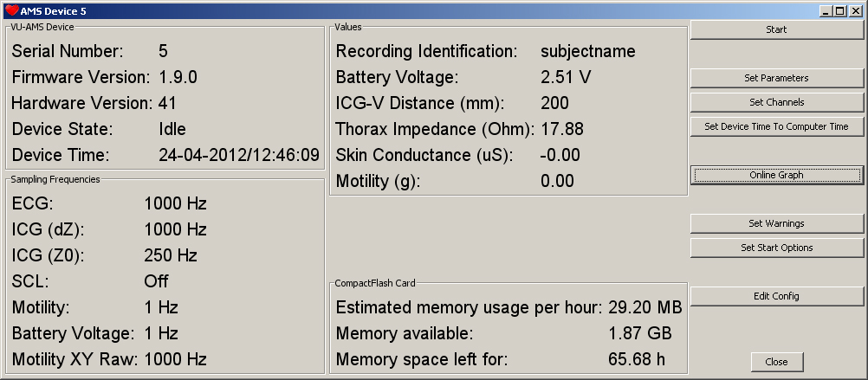The height and width of the screenshot is (380, 868).
Task: Maximize the AMS Device 5 window
Action: [839, 11]
